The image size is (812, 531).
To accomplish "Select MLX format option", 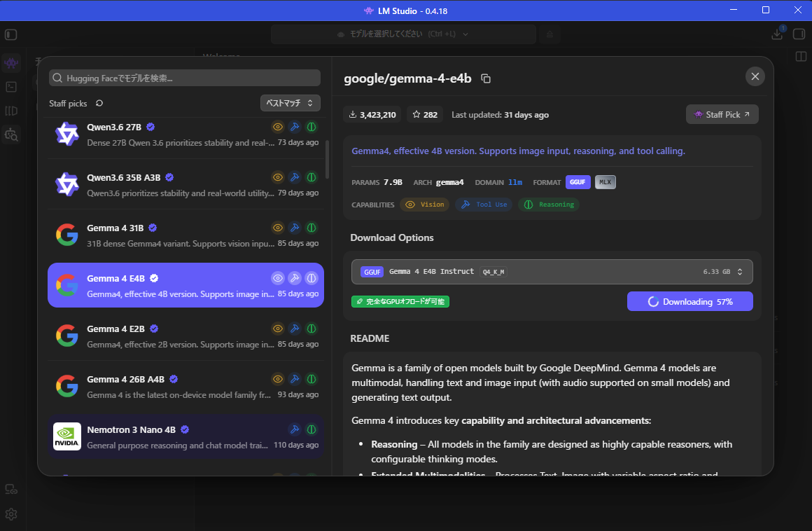I will tap(605, 182).
